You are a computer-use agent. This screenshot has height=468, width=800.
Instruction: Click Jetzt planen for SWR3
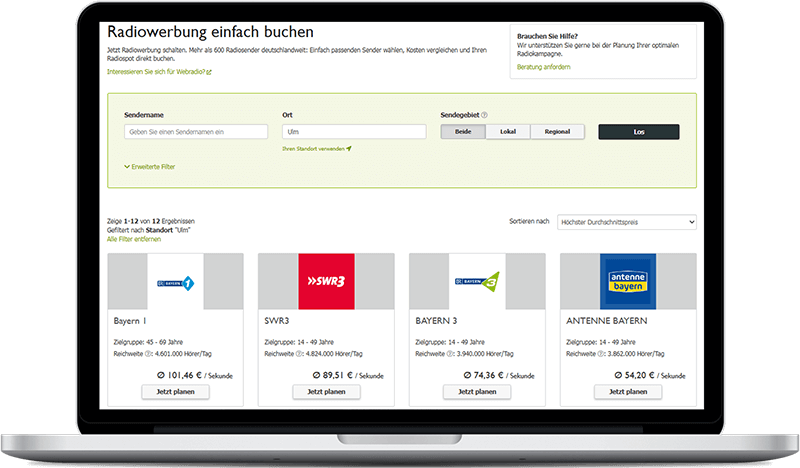click(x=327, y=392)
